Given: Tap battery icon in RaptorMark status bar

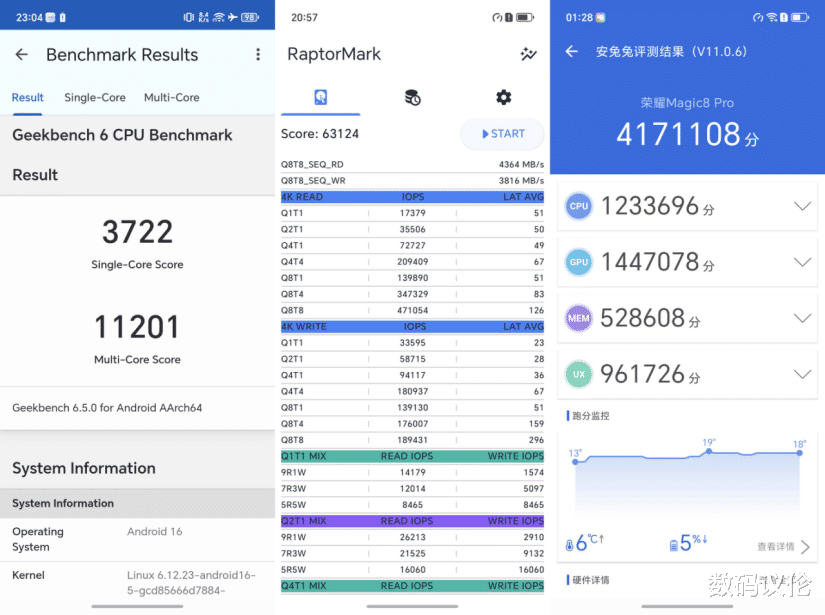Looking at the screenshot, I should click(525, 17).
